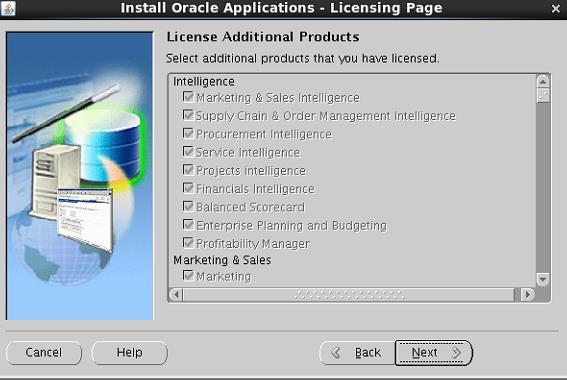Click the horizontal scrollbar left arrow
The image size is (567, 380).
click(x=176, y=295)
